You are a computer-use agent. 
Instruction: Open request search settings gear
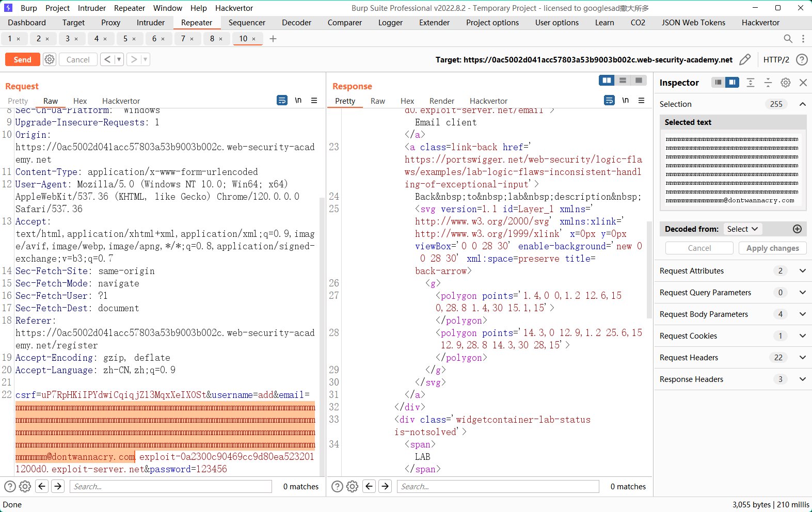point(25,486)
